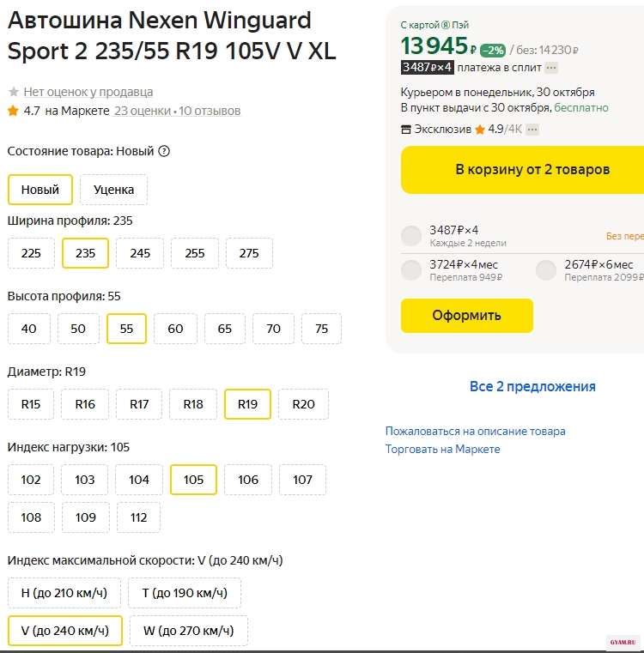Click the Эксклюзив seller store icon
Screen dimensions: 644x653
(x=406, y=130)
